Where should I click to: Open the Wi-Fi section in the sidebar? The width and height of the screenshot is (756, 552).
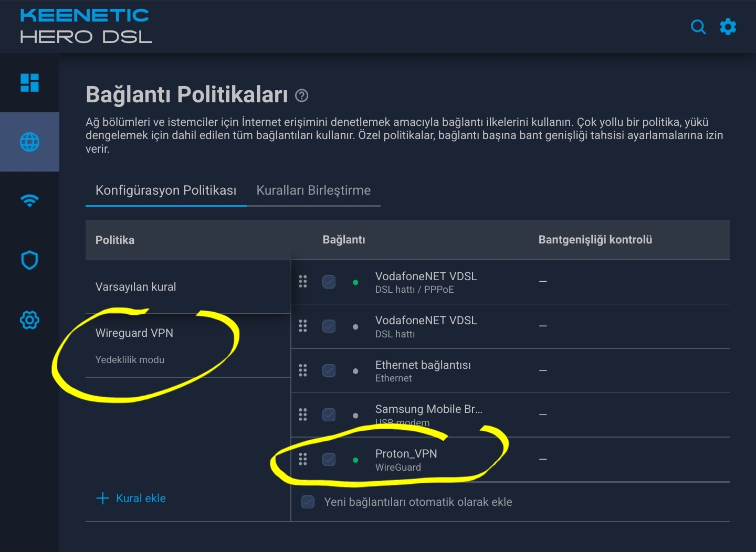click(29, 200)
